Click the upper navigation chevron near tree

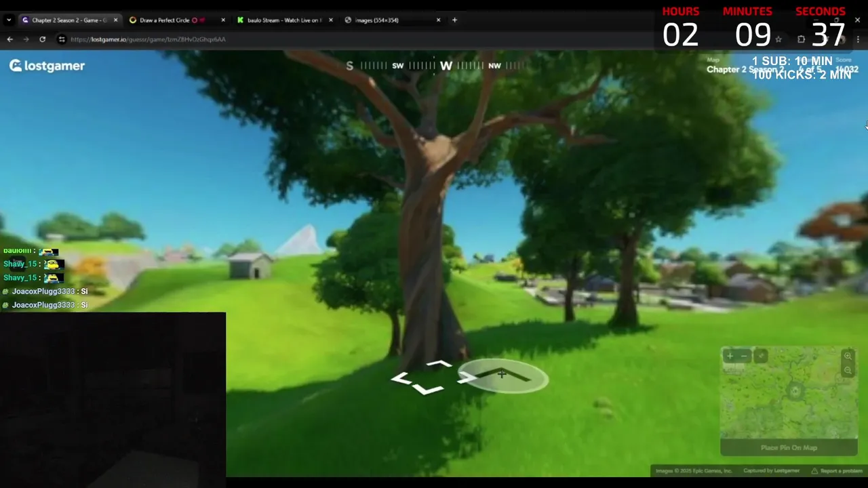pyautogui.click(x=439, y=365)
